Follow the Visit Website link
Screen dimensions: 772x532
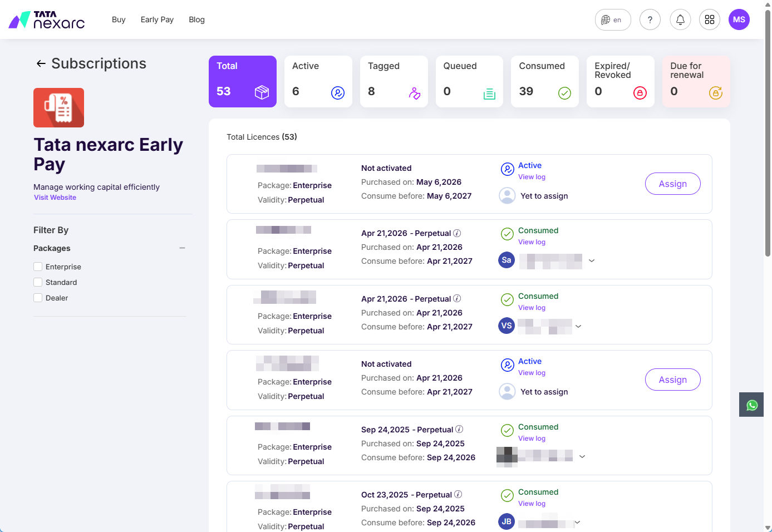[55, 198]
